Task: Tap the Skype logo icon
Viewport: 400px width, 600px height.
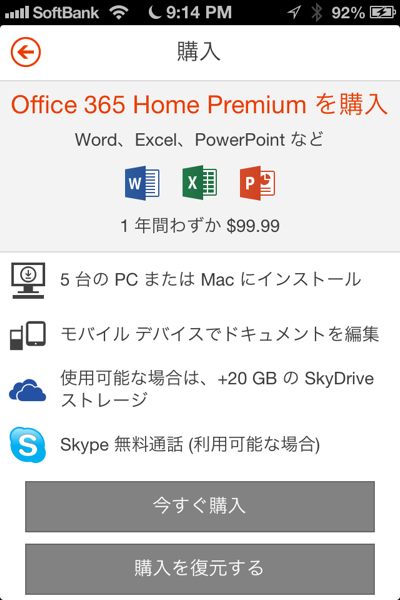Action: point(28,445)
